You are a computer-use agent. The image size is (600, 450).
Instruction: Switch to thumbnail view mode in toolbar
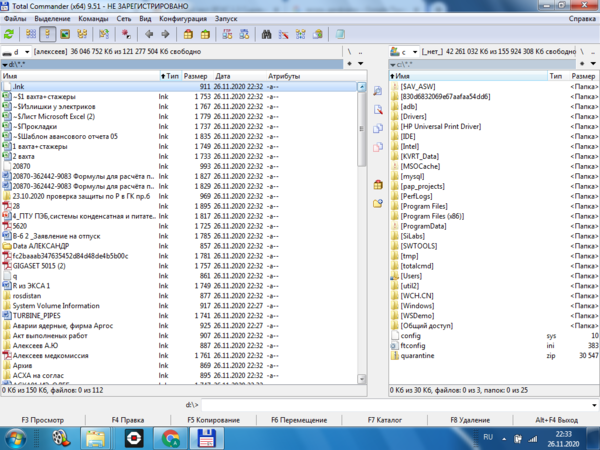(66, 34)
